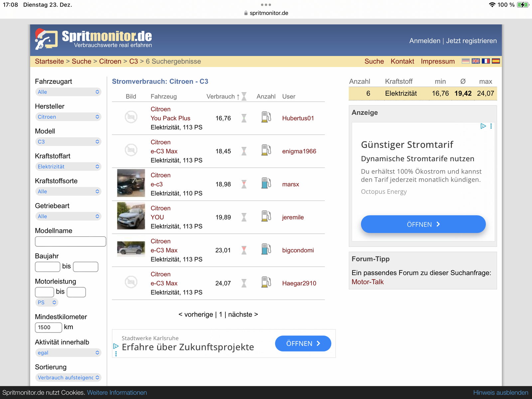Image resolution: width=532 pixels, height=399 pixels.
Task: Open Motor-Talk forum link
Action: pos(368,282)
